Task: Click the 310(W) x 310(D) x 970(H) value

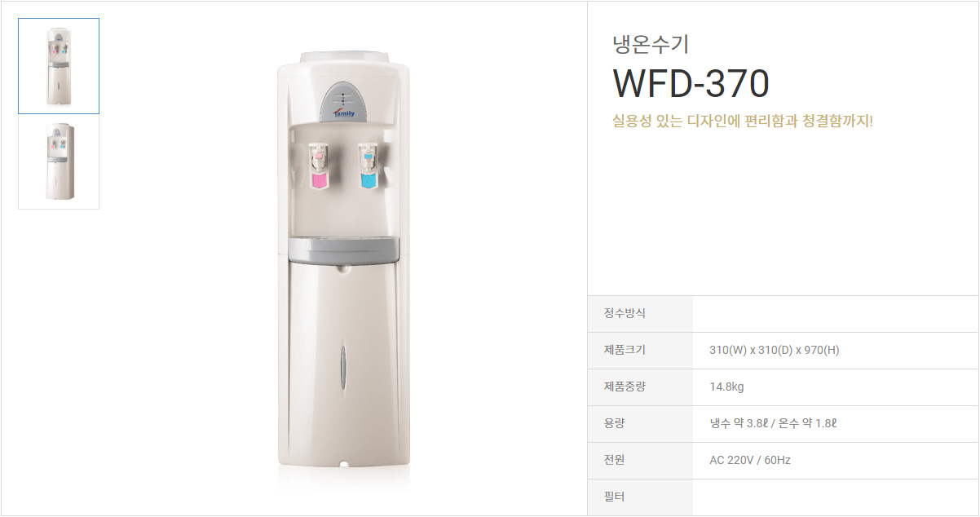Action: point(775,351)
